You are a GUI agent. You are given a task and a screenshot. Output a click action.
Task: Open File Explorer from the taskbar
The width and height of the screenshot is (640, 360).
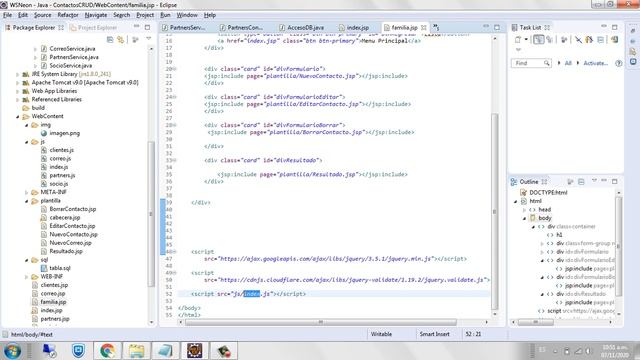tap(136, 351)
